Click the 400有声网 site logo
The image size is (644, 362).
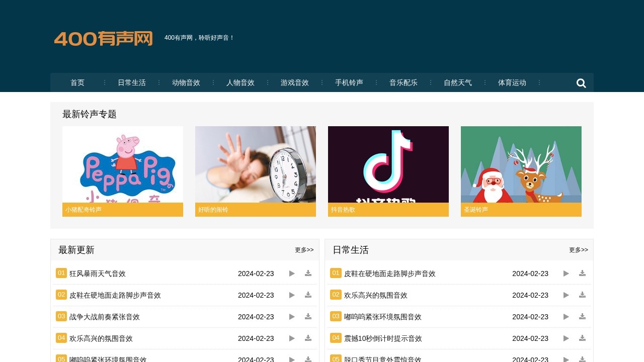(x=104, y=39)
